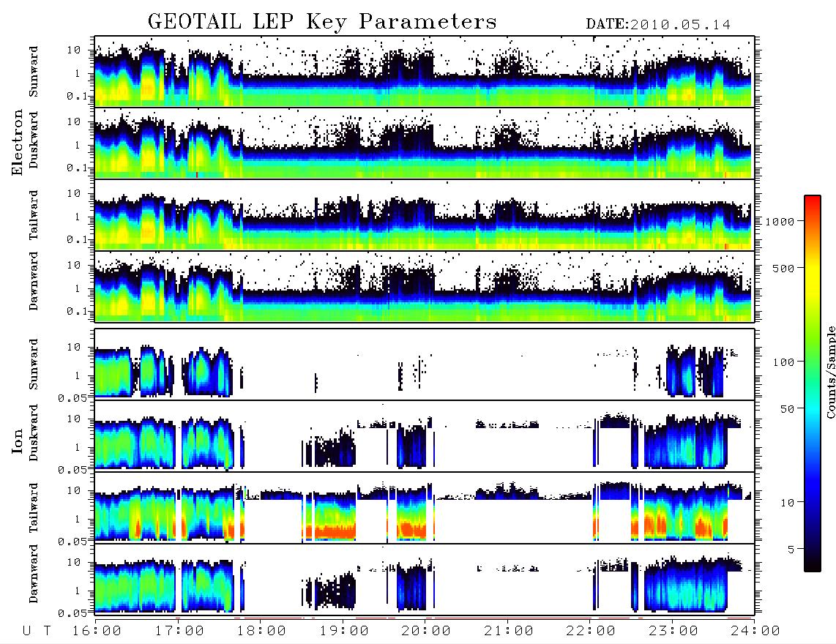The height and width of the screenshot is (644, 836).
Task: Click the Electron Duskward spectrogram panel
Action: click(x=425, y=143)
